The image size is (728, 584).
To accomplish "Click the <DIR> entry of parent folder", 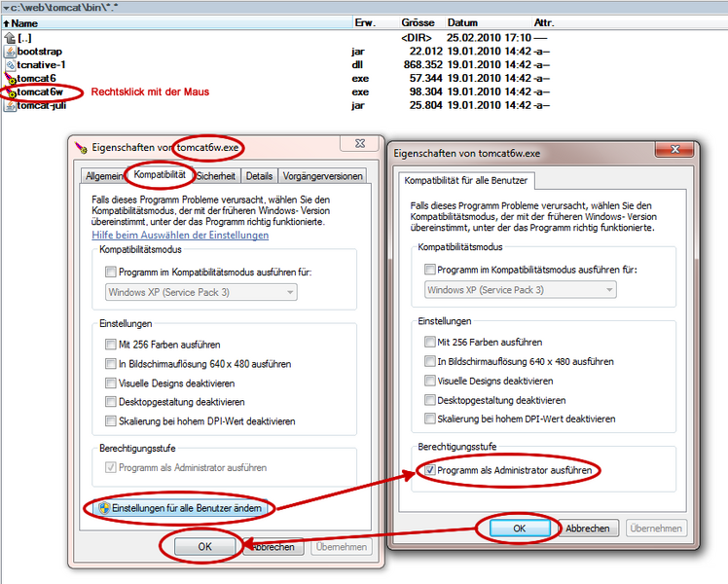I will coord(416,38).
